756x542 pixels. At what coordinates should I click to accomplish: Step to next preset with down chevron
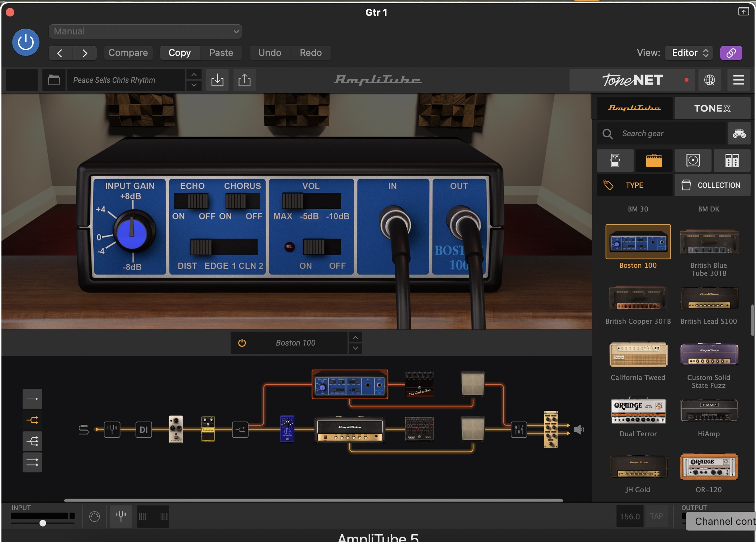coord(194,85)
